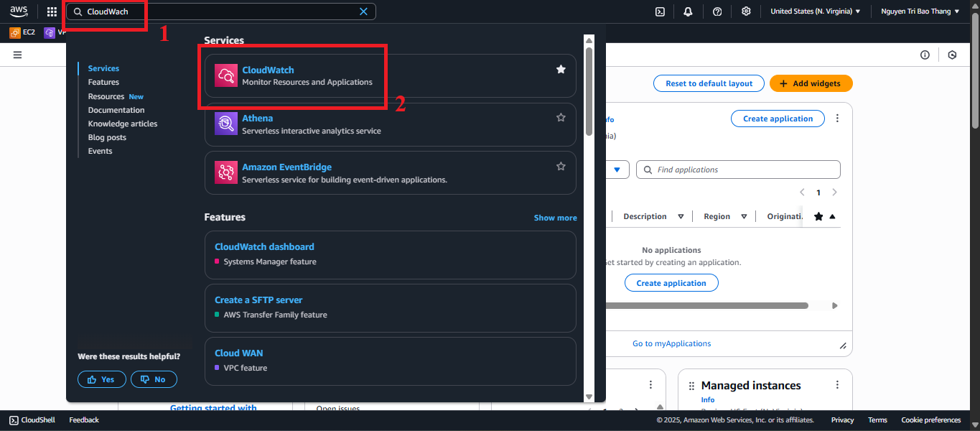Image resolution: width=980 pixels, height=431 pixels.
Task: Clear the search box with X icon
Action: pos(363,11)
